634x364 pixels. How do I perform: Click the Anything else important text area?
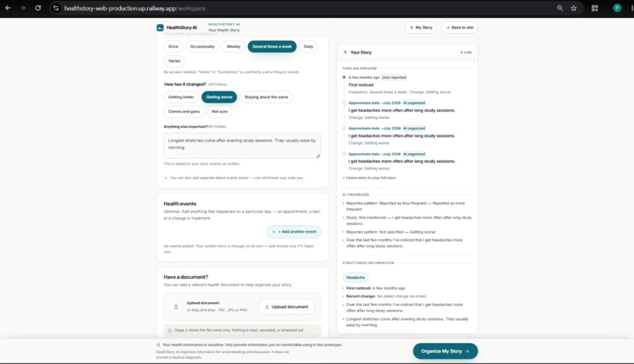pyautogui.click(x=242, y=145)
